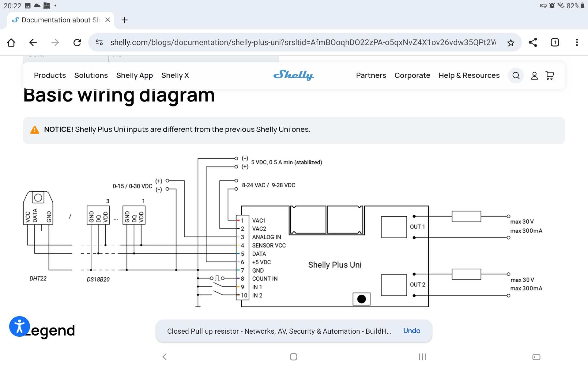
Task: Go to browser home page icon
Action: [x=11, y=42]
